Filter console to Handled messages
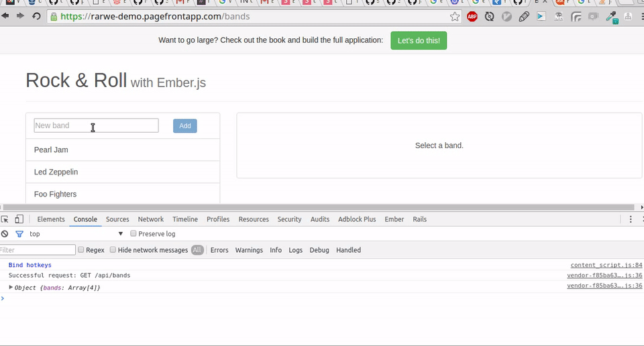The height and width of the screenshot is (346, 644). pos(348,250)
